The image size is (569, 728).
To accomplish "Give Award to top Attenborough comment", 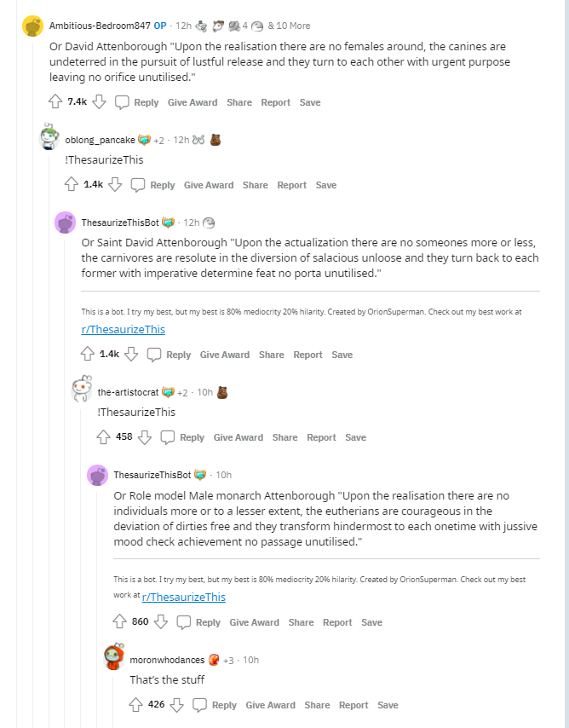I will pyautogui.click(x=193, y=102).
